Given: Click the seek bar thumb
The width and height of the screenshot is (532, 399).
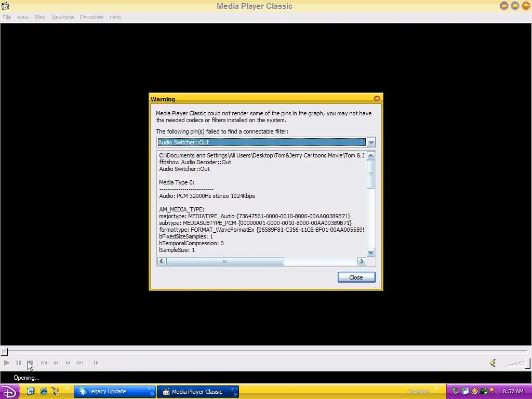Looking at the screenshot, I should [4, 352].
